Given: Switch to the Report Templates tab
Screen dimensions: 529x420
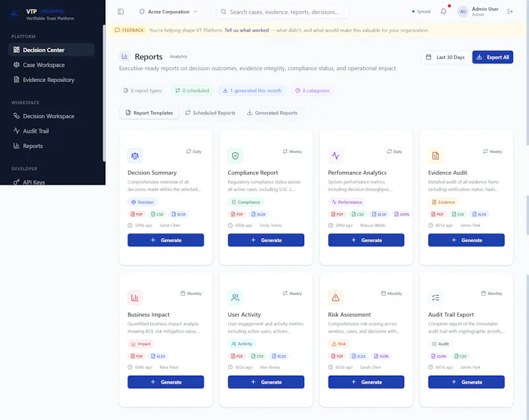Looking at the screenshot, I should coord(149,112).
